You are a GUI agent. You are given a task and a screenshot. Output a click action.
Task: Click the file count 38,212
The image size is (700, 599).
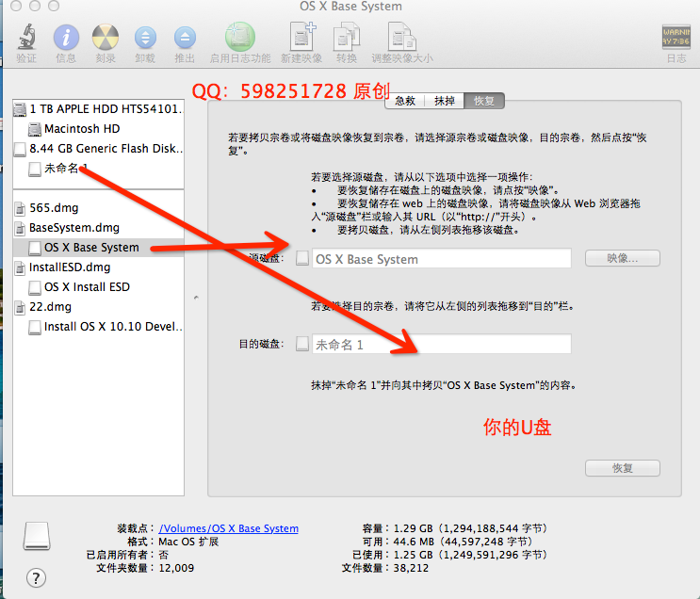pos(411,568)
